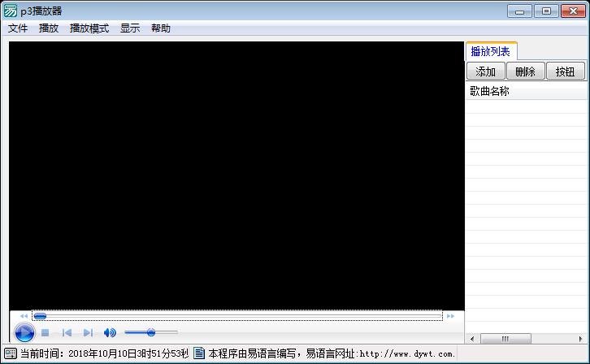Click the rewind double-arrow icon
This screenshot has width=590, height=364.
click(x=24, y=316)
